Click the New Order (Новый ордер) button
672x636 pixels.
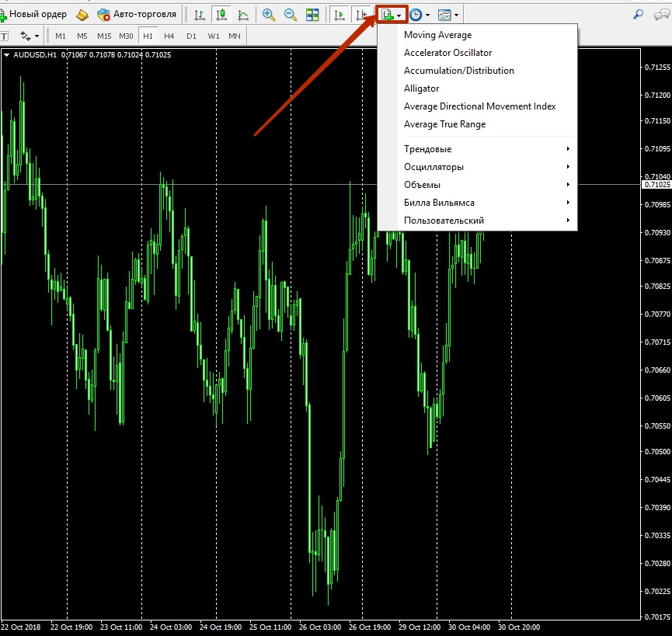coord(35,14)
